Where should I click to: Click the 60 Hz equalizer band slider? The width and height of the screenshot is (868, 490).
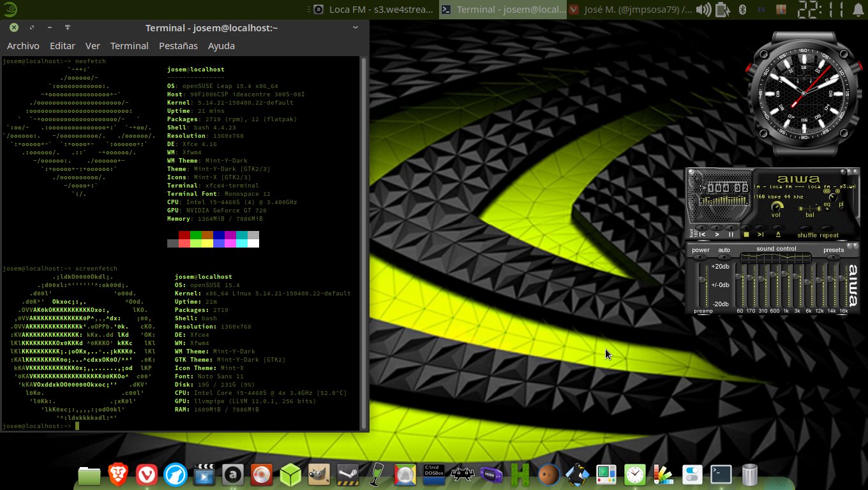[740, 285]
